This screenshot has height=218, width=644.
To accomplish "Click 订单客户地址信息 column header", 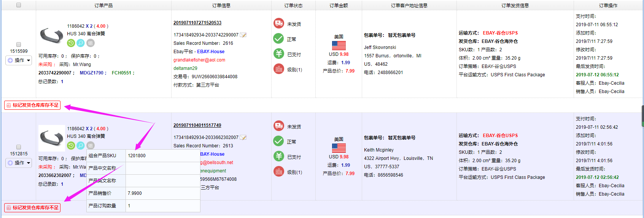I will click(409, 5).
